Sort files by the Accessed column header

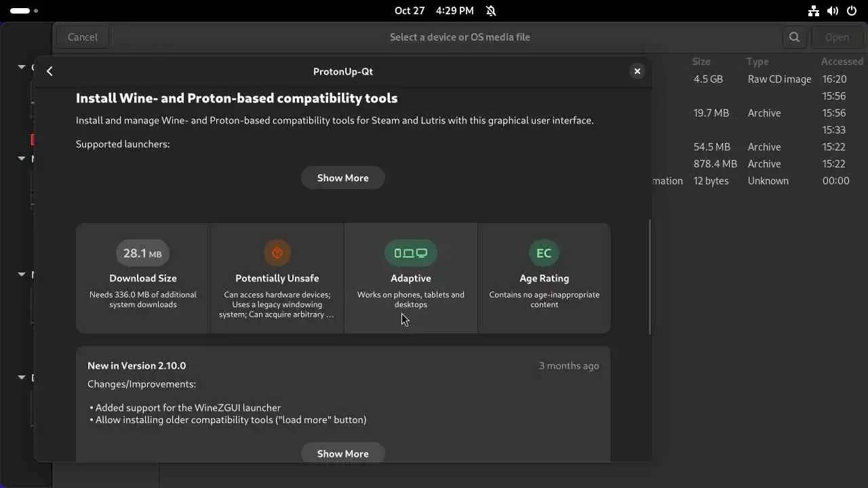pyautogui.click(x=842, y=62)
